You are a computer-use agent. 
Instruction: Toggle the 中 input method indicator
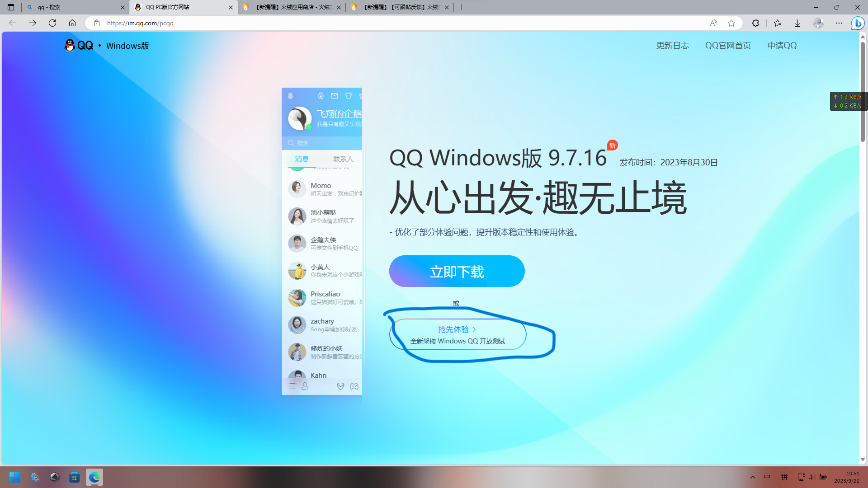767,477
